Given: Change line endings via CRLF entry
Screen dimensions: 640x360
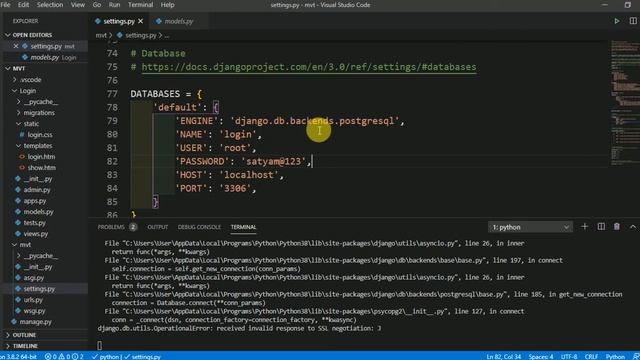Looking at the screenshot, I should (591, 356).
